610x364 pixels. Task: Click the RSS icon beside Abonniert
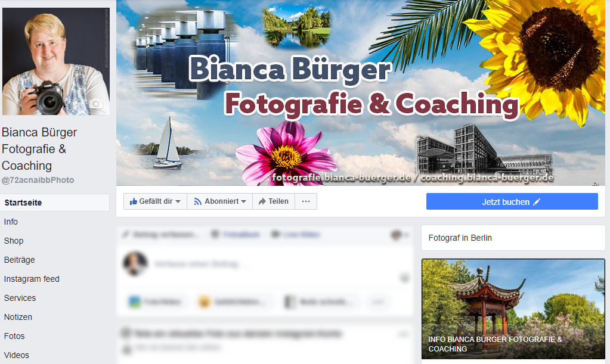(197, 201)
